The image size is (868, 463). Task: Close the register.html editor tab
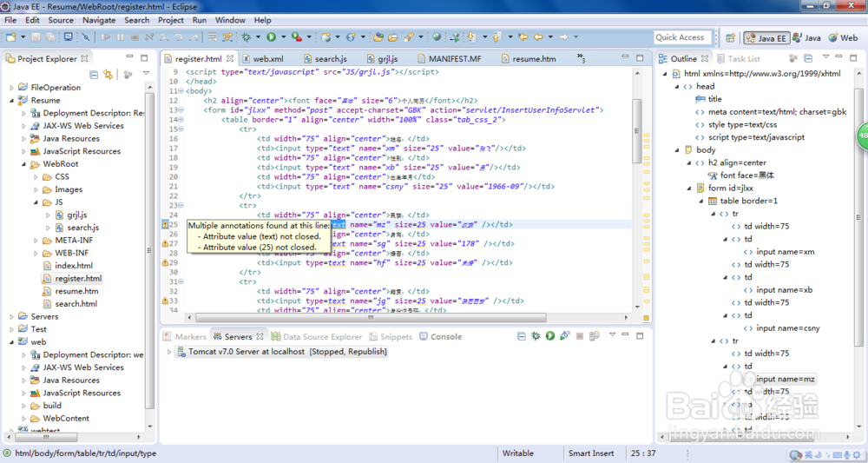click(x=230, y=58)
